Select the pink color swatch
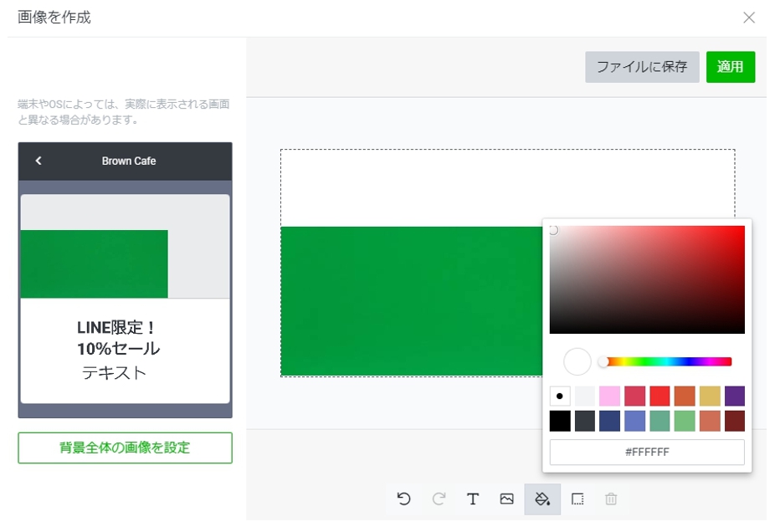775x532 pixels. 609,396
